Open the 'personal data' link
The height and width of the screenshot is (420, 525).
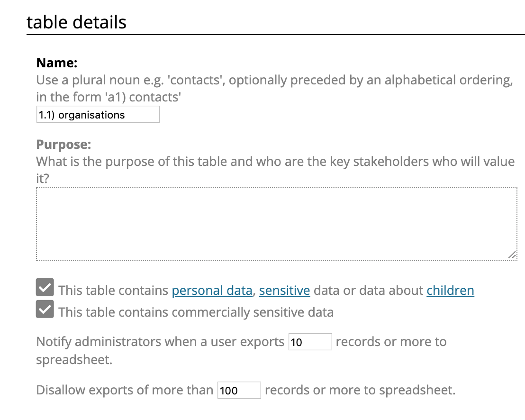[x=212, y=290]
